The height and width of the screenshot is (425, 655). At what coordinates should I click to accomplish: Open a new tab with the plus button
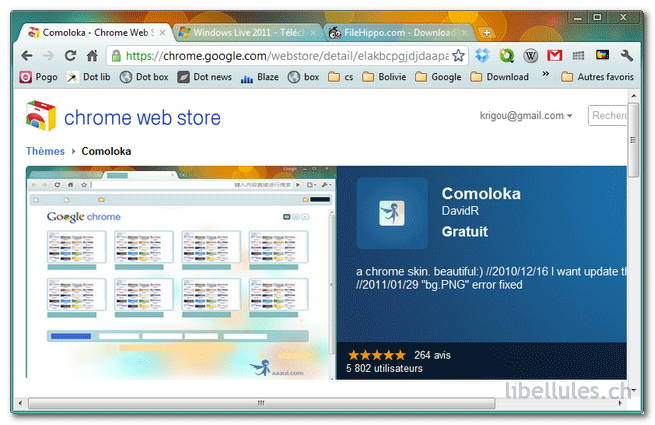tap(487, 33)
